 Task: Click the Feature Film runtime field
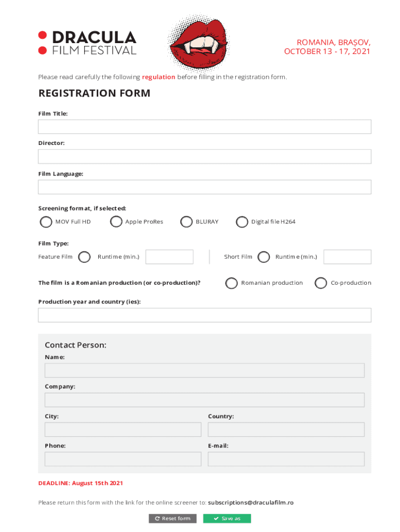tap(169, 257)
